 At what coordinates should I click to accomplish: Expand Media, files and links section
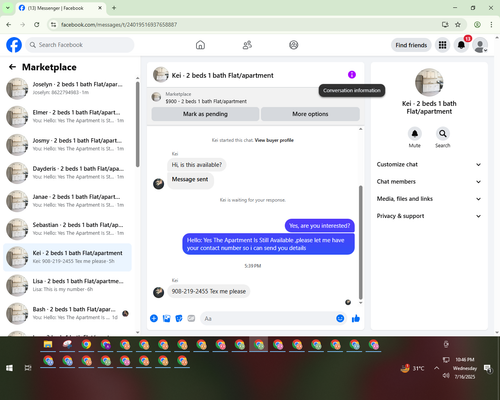(429, 199)
